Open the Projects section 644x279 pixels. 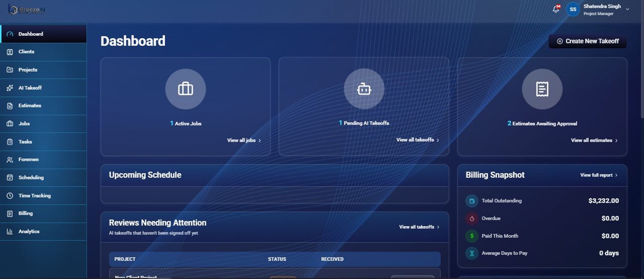tap(43, 70)
